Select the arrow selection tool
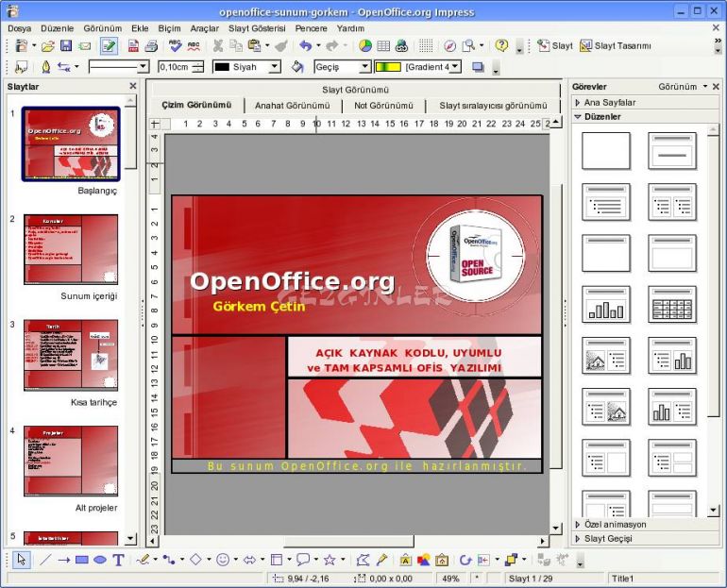Viewport: 727px width, 588px height. coord(22,560)
